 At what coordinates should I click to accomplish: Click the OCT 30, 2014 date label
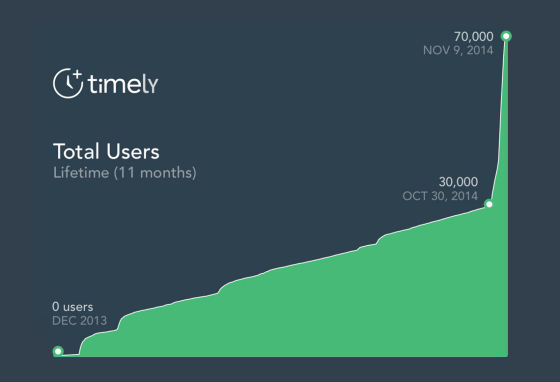click(x=440, y=196)
